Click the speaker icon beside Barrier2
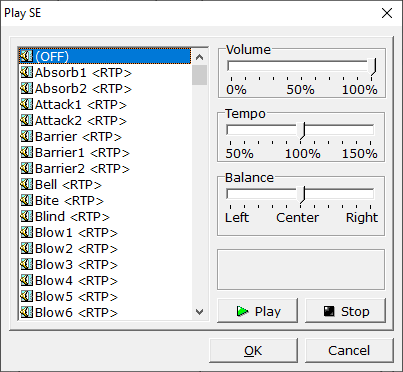 point(26,168)
